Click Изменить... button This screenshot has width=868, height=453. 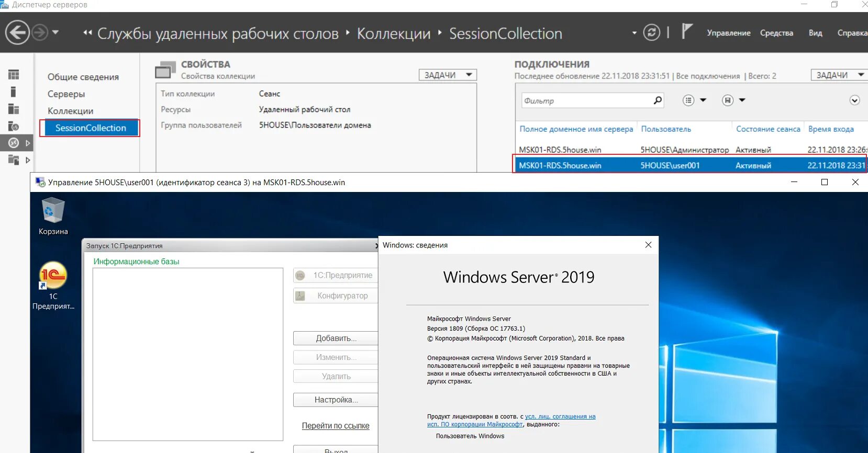[x=336, y=357]
